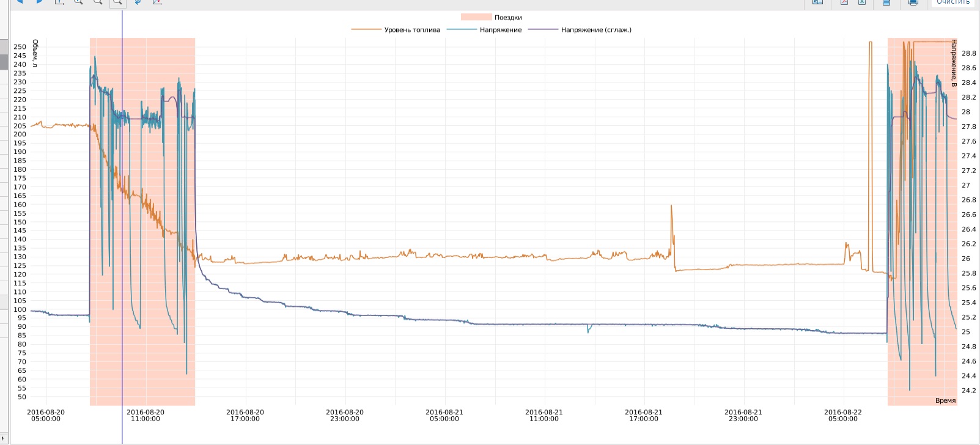Export the chart to PDF
980x445 pixels.
click(844, 2)
